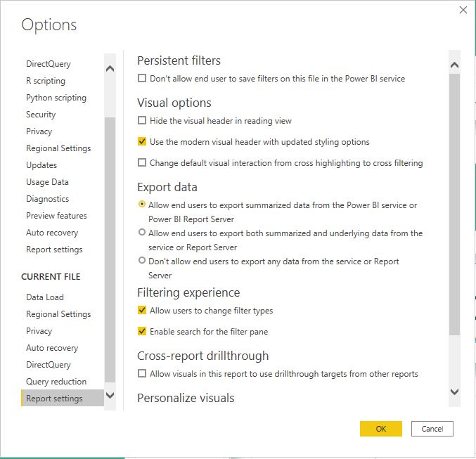The width and height of the screenshot is (476, 459).
Task: Click the settings pane scroll up arrow
Action: coord(454,65)
